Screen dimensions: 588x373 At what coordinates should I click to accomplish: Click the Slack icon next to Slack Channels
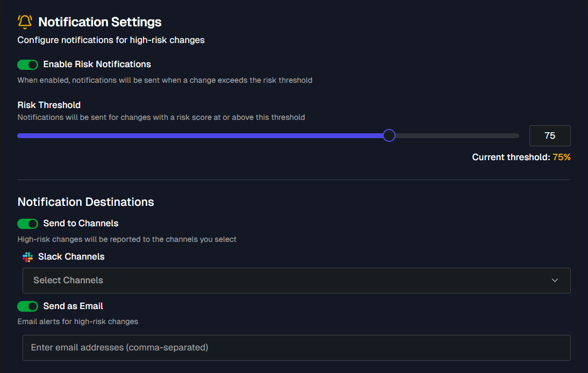[x=27, y=257]
